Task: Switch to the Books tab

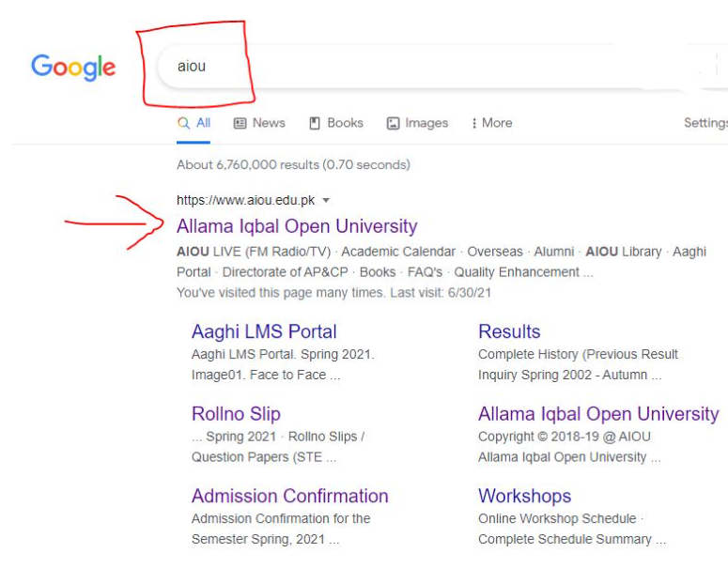Action: [x=336, y=123]
